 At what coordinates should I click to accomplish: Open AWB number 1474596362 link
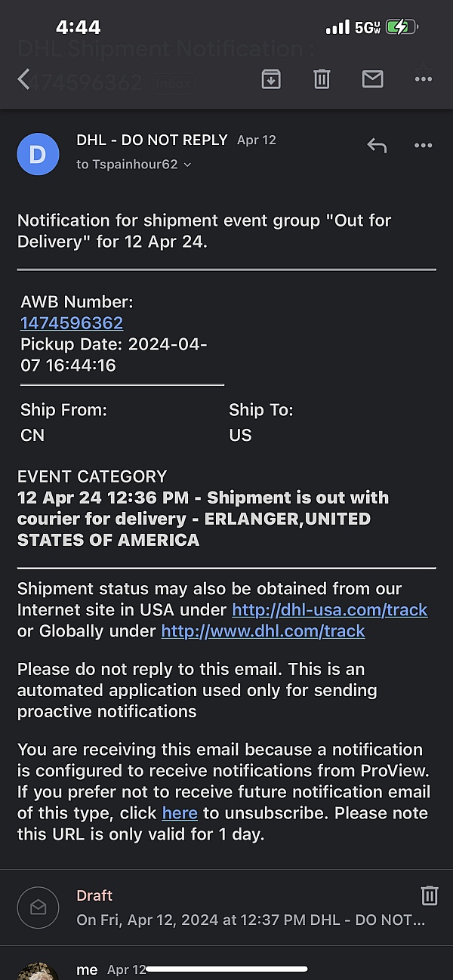(72, 323)
